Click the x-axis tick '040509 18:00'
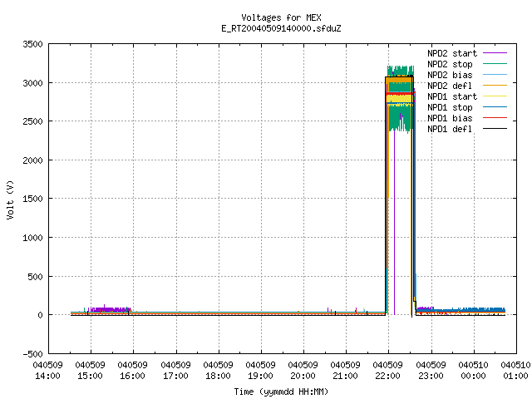The image size is (532, 399). coord(218,371)
